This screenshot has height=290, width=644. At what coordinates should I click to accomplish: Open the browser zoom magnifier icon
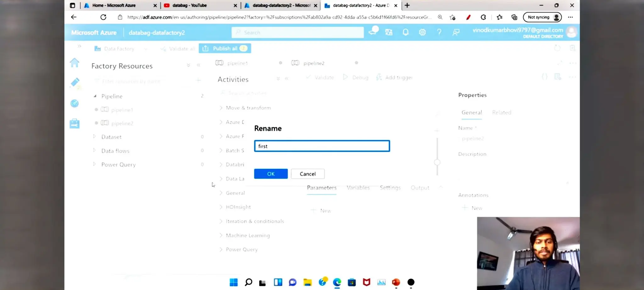[x=440, y=17]
